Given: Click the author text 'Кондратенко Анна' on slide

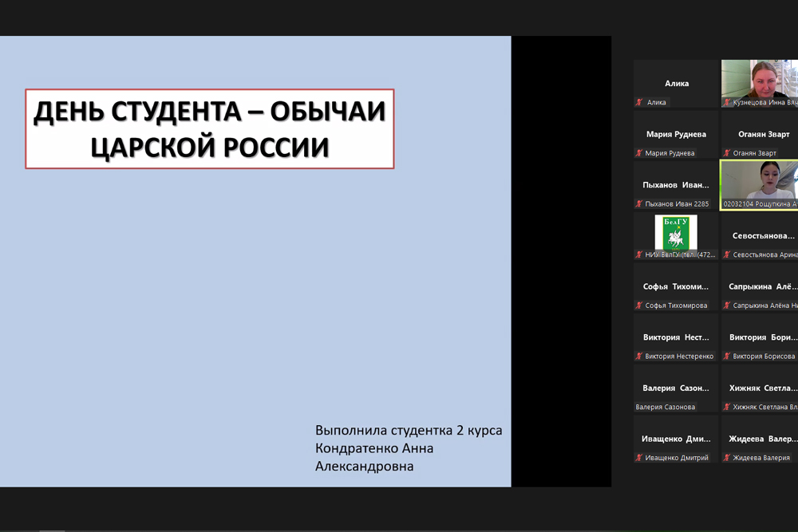Looking at the screenshot, I should pyautogui.click(x=374, y=448).
